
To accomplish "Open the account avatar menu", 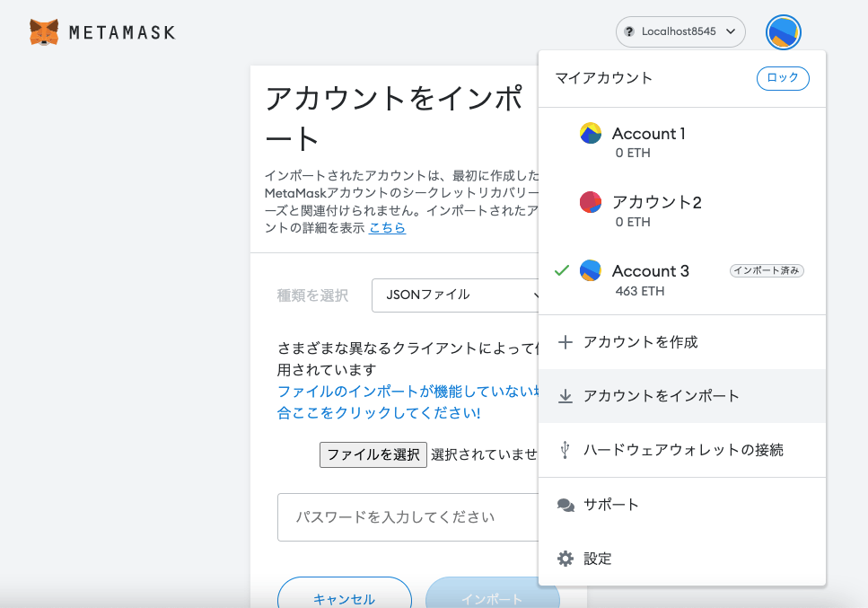I will 784,32.
